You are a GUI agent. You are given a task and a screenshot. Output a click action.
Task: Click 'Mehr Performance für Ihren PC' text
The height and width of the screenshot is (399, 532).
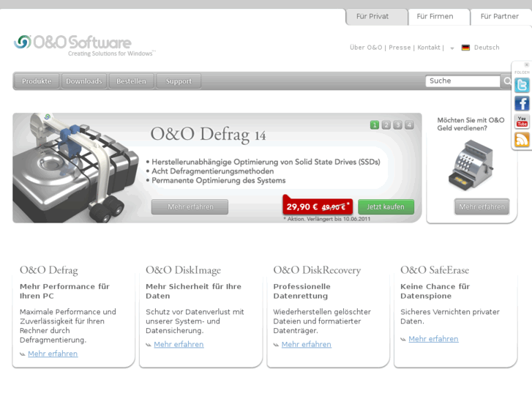point(64,291)
